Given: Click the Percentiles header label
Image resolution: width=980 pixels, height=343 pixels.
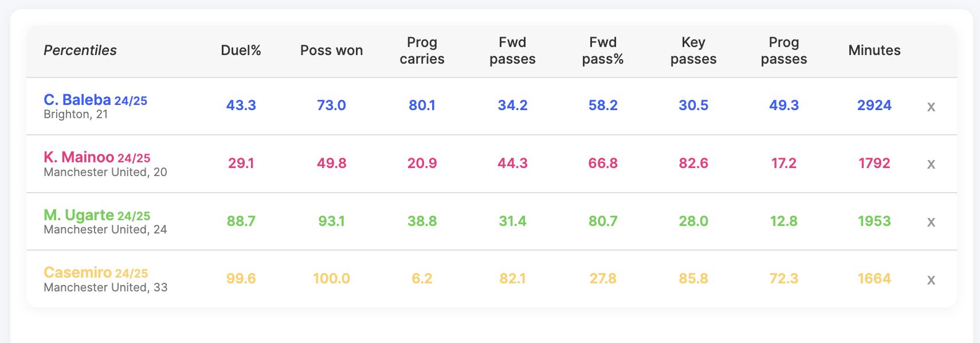Looking at the screenshot, I should point(80,50).
